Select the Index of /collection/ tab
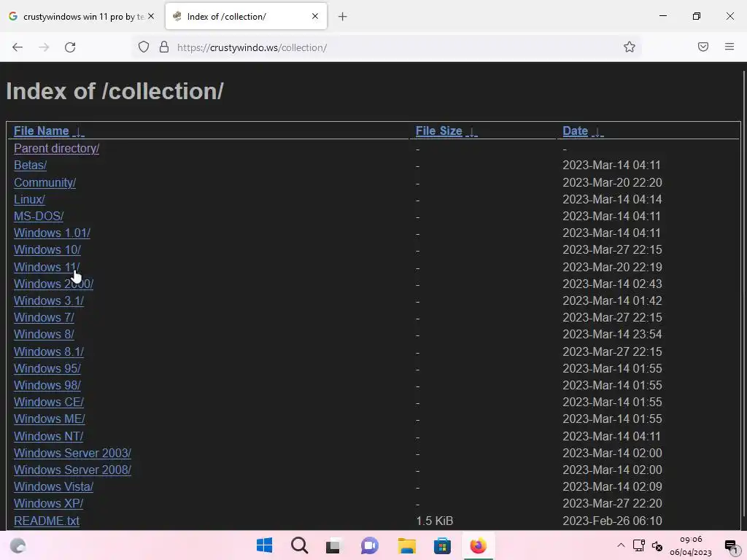 246,17
